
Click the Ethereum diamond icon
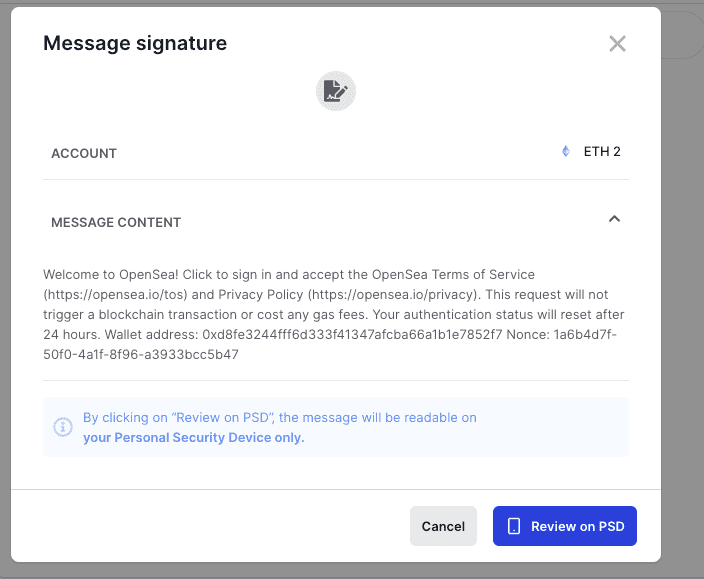click(x=566, y=152)
